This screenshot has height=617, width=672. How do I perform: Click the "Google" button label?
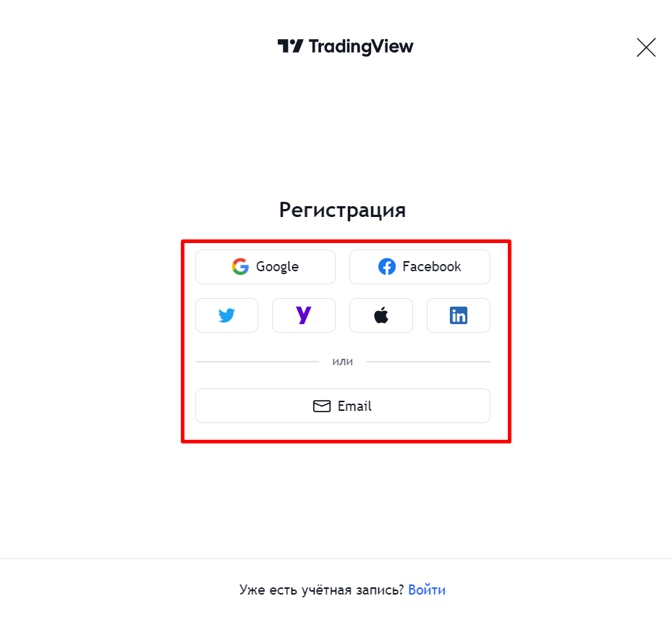(277, 267)
